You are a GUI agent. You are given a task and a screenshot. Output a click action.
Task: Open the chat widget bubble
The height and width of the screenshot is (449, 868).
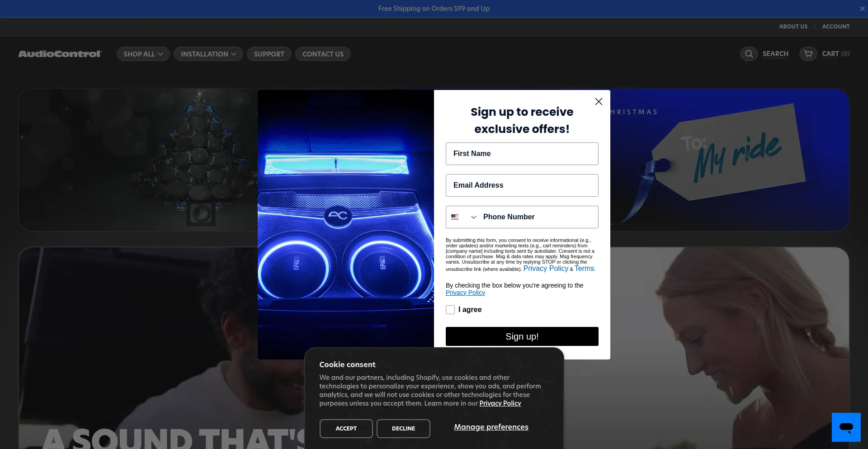pos(846,427)
